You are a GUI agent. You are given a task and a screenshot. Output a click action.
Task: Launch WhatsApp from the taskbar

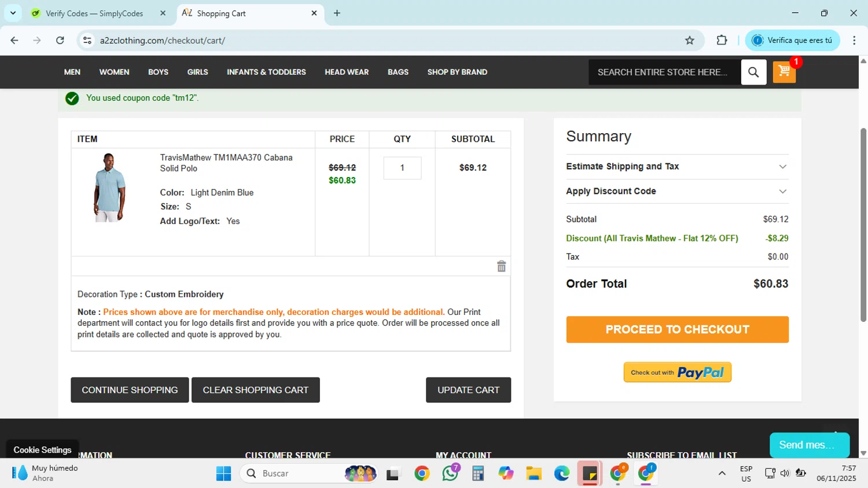pos(450,474)
